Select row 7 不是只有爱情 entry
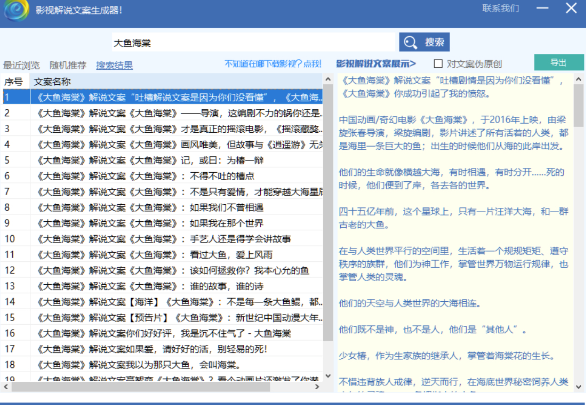Viewport: 586px width, 405px height. [161, 192]
